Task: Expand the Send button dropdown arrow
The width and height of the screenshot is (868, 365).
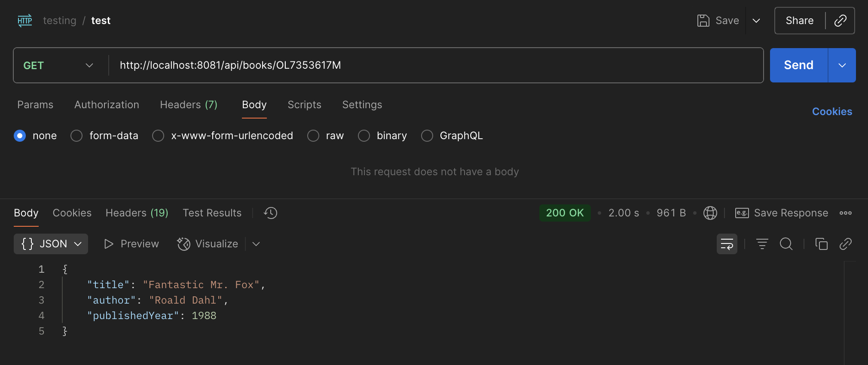Action: pyautogui.click(x=842, y=65)
